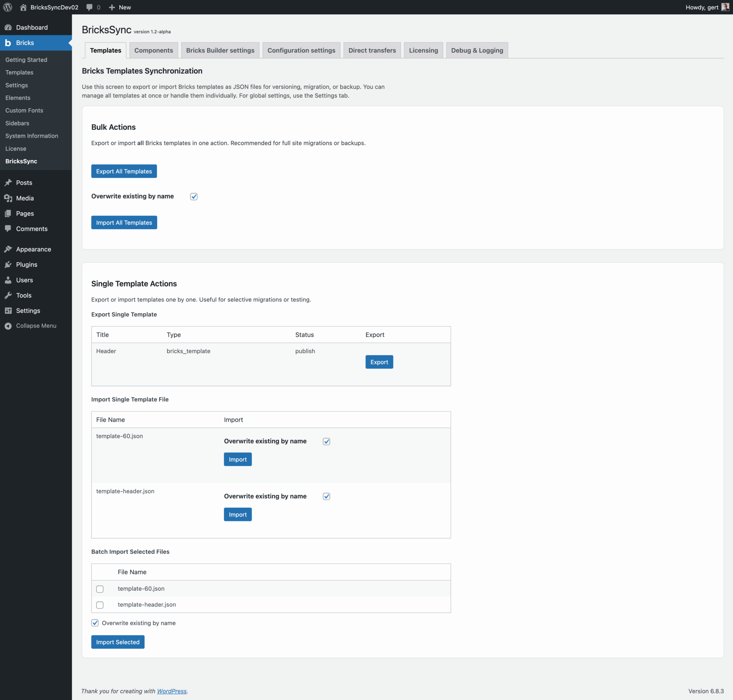Open the comments bubble in admin bar
Image resolution: width=733 pixels, height=700 pixels.
tap(89, 7)
